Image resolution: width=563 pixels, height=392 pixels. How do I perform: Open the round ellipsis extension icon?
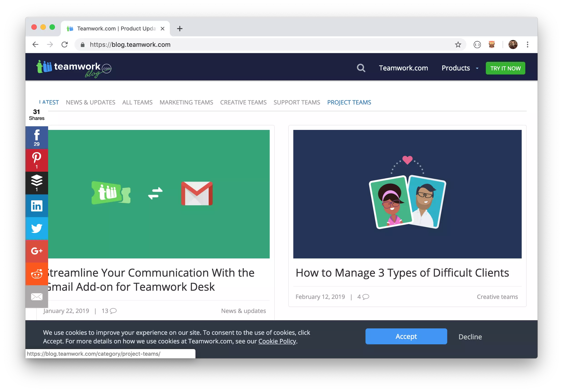click(477, 44)
